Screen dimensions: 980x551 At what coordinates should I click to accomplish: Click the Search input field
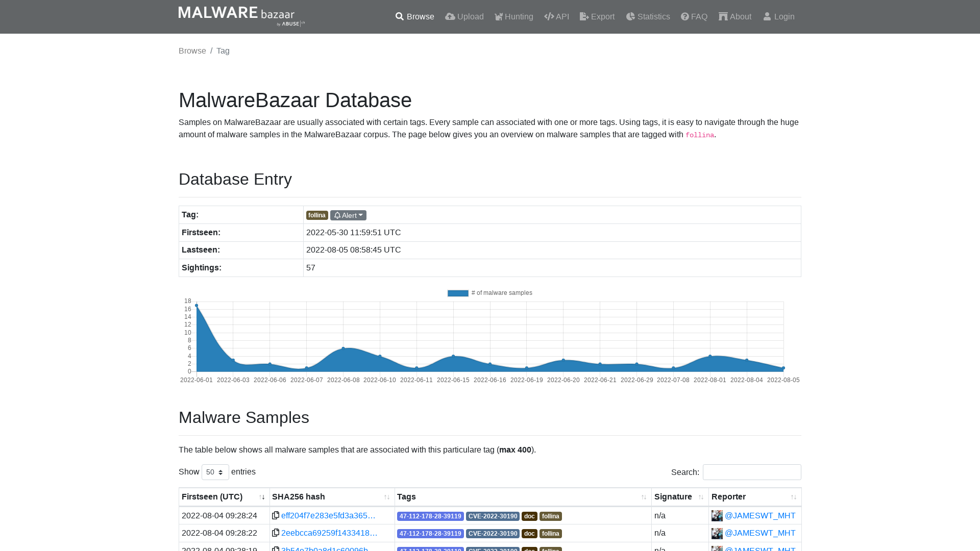(752, 472)
